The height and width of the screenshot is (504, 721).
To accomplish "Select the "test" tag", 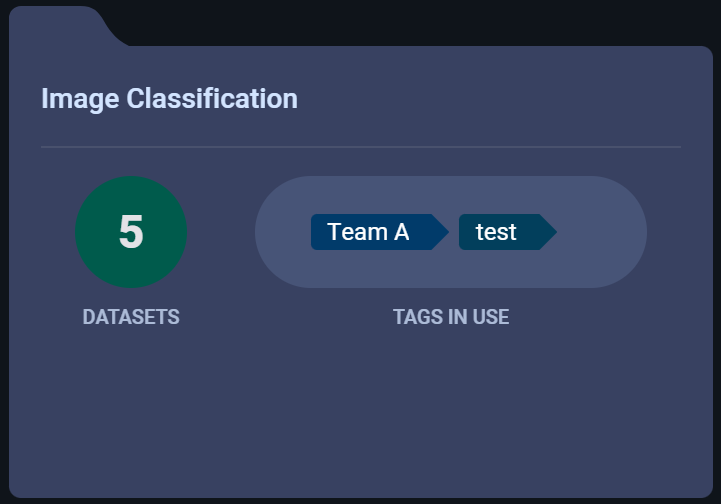I will [497, 232].
